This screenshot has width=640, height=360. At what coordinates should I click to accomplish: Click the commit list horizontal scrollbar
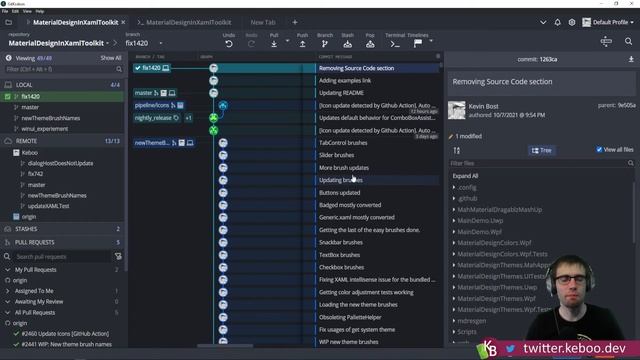(225, 346)
